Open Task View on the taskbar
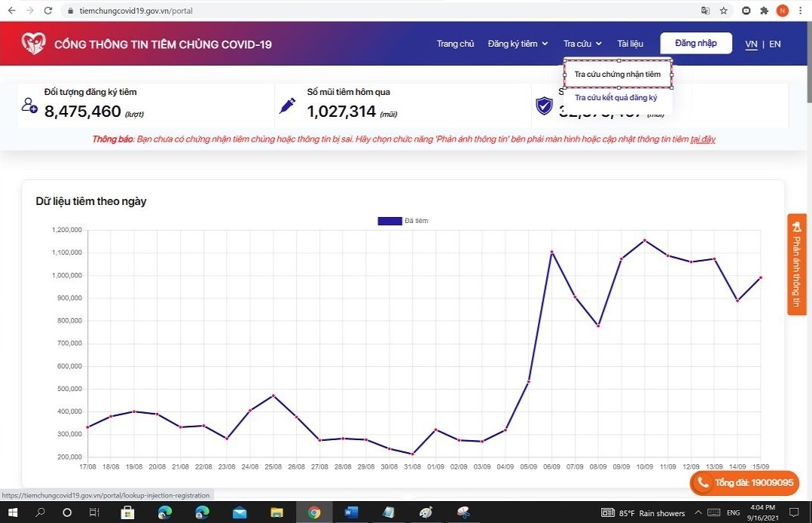Viewport: 812px width, 523px height. click(x=93, y=512)
